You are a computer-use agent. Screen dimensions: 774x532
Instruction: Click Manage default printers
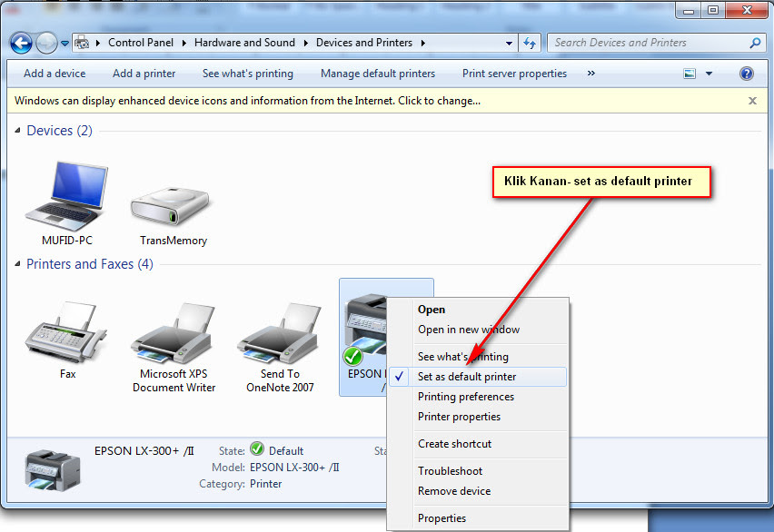(x=378, y=74)
